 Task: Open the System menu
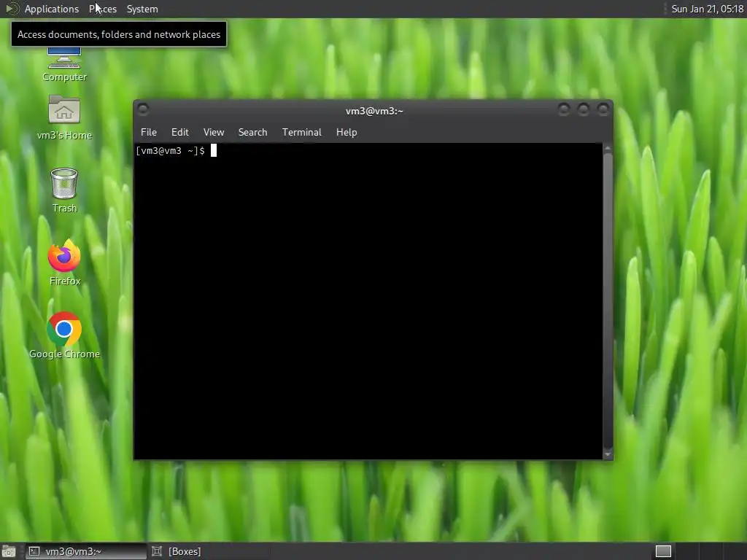(x=142, y=9)
